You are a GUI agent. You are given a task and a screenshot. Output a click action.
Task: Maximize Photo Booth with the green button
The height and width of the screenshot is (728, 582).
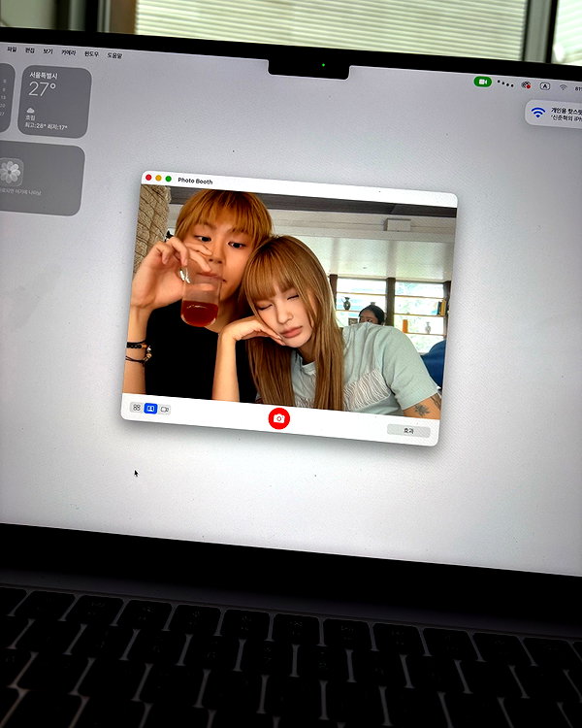[169, 179]
